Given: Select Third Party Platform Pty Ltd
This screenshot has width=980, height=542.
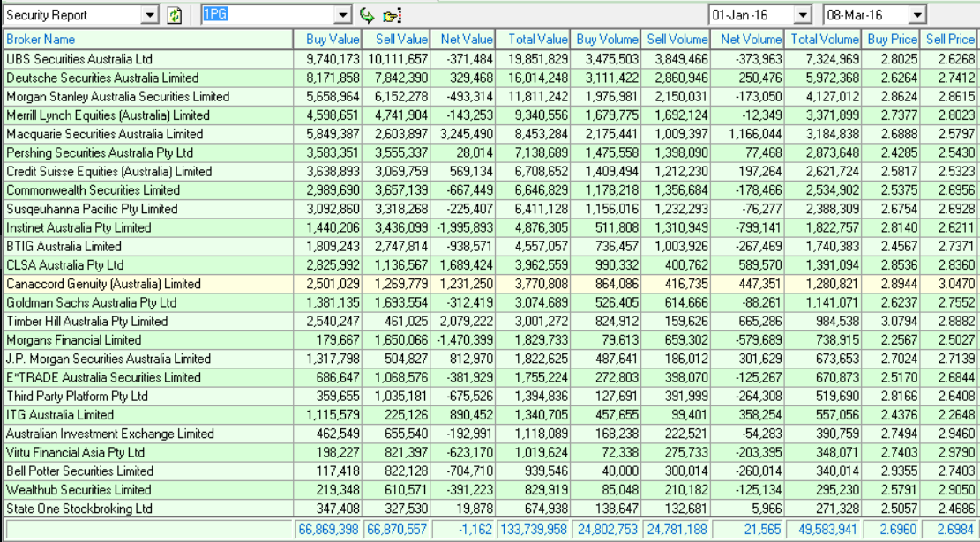Looking at the screenshot, I should [x=490, y=397].
